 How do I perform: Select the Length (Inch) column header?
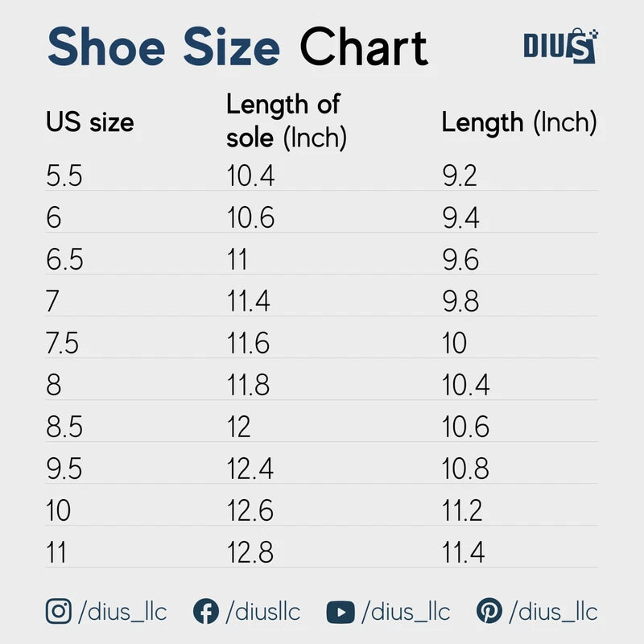pyautogui.click(x=519, y=122)
